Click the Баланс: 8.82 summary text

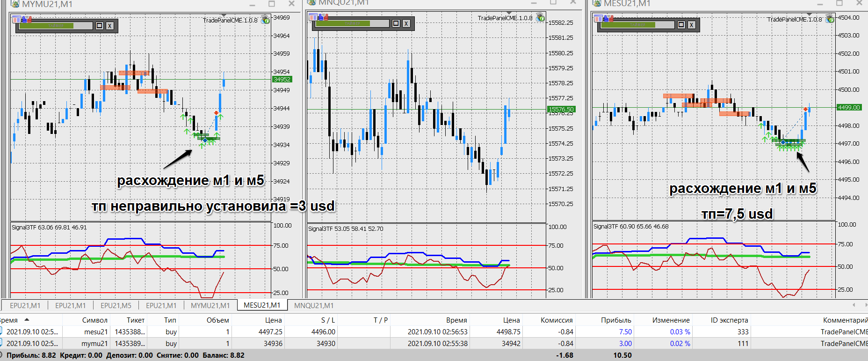tap(224, 355)
